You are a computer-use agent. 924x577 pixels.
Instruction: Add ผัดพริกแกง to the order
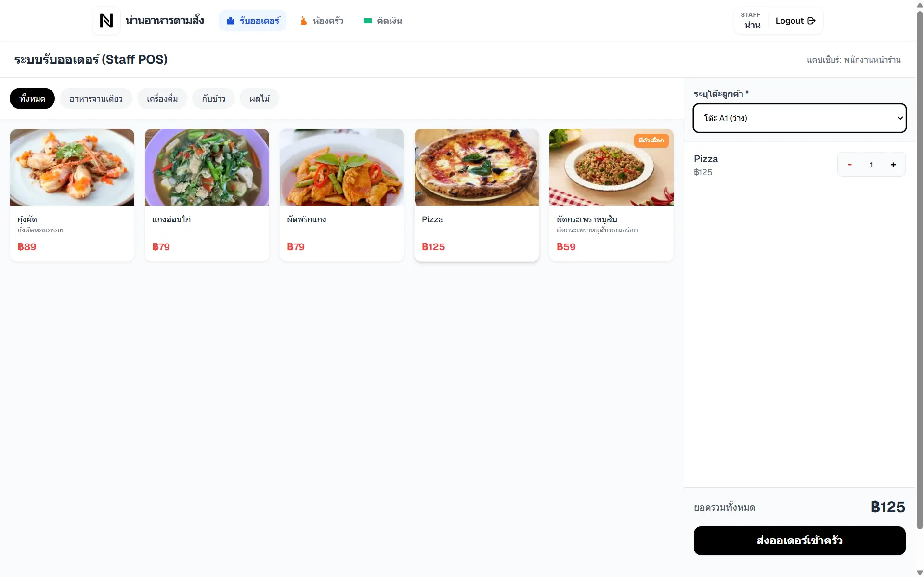coord(342,195)
